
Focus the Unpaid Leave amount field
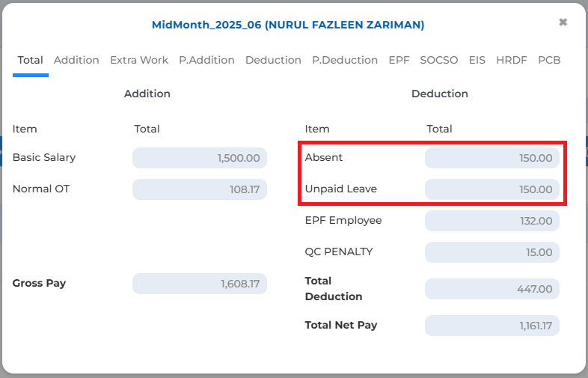tap(492, 189)
